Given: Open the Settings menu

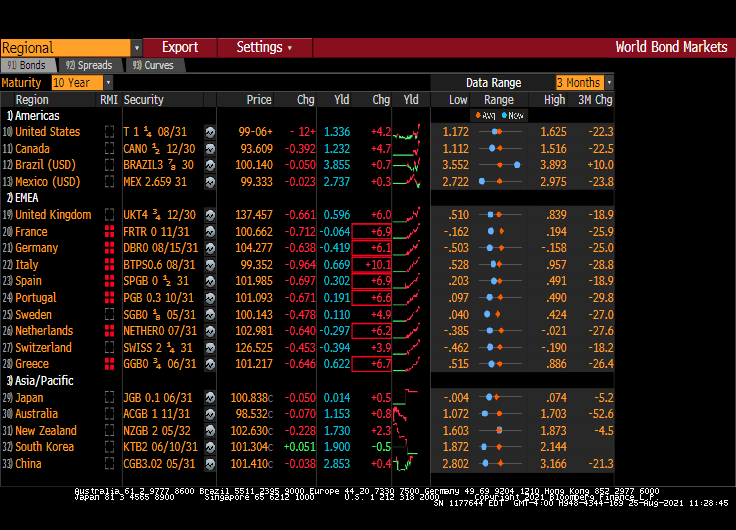Looking at the screenshot, I should [x=263, y=47].
